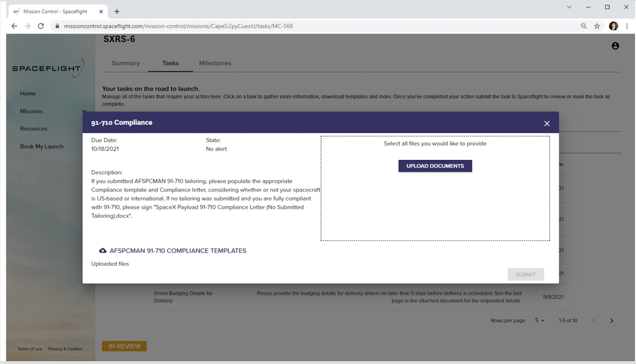
Task: Click the 'No alert' state value
Action: tap(216, 149)
